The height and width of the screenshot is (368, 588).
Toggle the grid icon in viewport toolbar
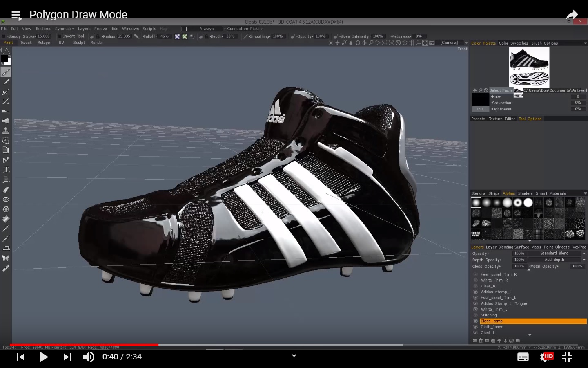coord(412,43)
